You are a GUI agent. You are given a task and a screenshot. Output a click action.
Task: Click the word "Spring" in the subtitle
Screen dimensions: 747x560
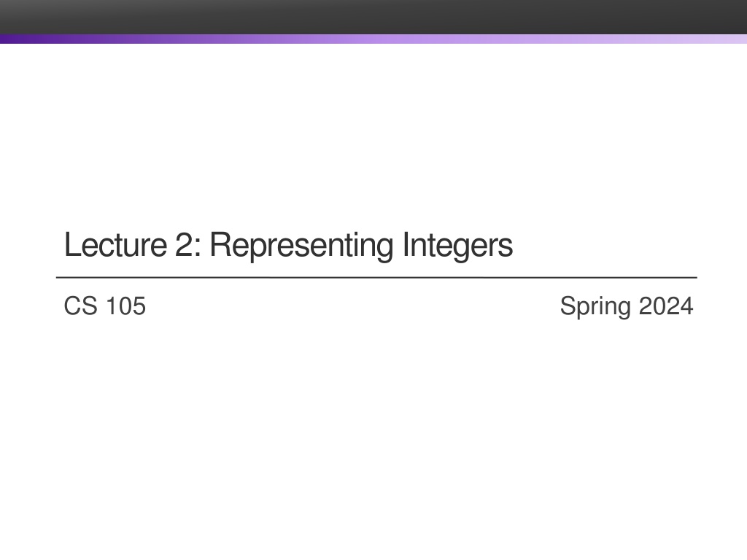[x=595, y=308]
